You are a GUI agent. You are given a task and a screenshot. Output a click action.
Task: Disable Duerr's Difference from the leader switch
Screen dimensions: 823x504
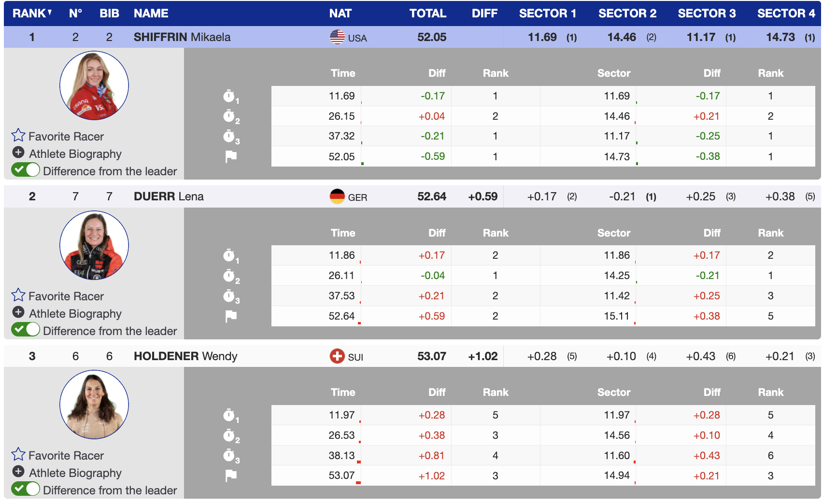pos(26,330)
